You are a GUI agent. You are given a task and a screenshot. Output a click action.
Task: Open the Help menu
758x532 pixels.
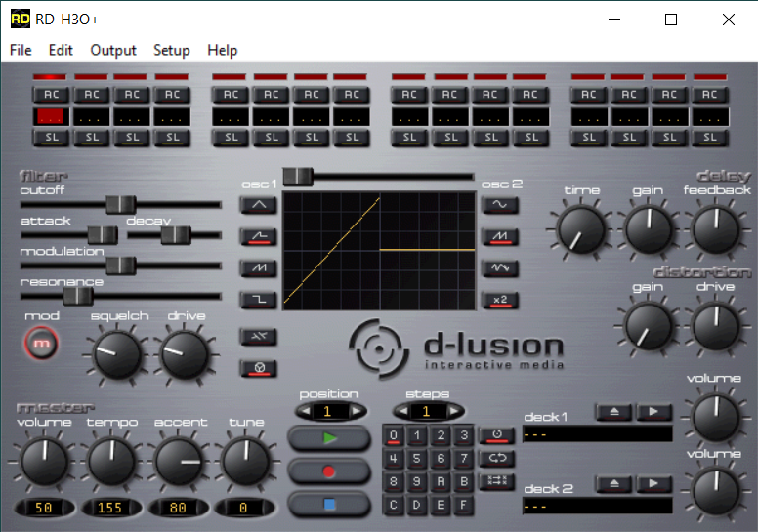pos(223,50)
